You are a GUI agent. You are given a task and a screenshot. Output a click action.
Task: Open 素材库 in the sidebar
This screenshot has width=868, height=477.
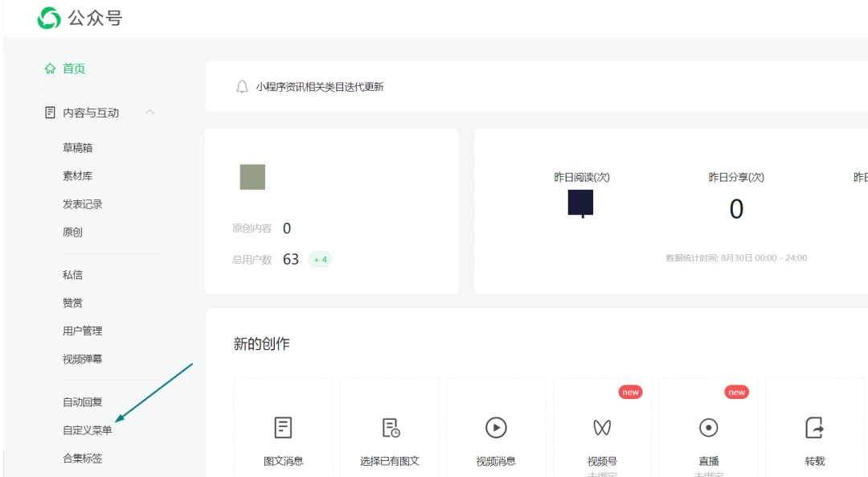(77, 176)
